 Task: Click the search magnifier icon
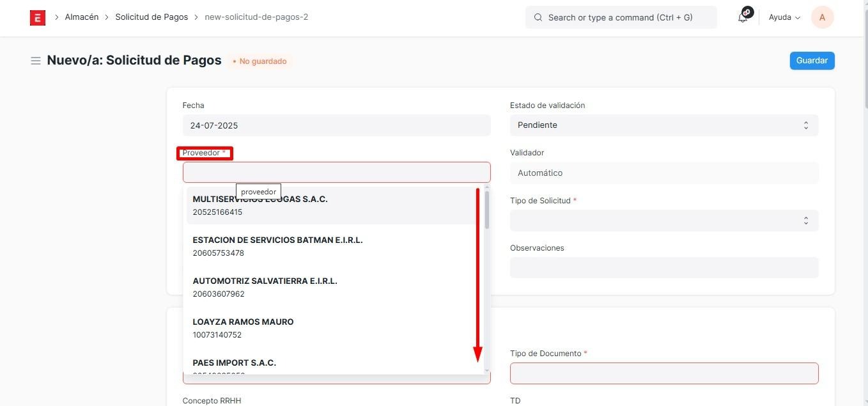tap(538, 18)
